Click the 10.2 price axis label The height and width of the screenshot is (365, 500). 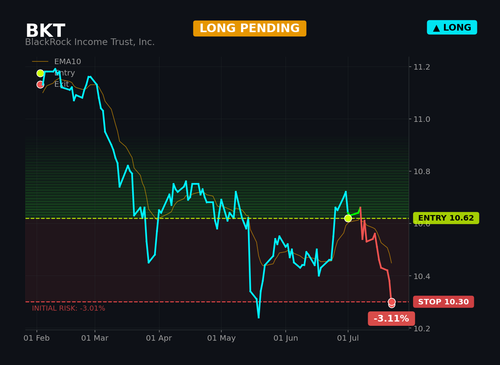[422, 329]
